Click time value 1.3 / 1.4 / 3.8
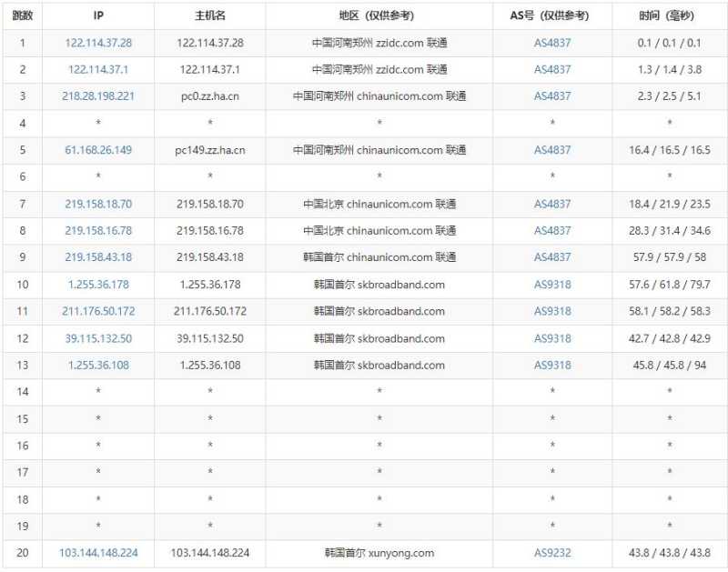 670,70
